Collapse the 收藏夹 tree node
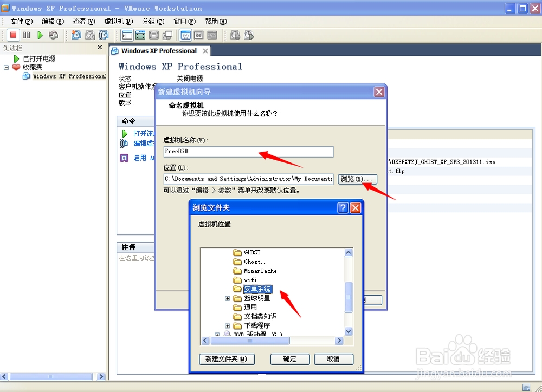Image resolution: width=542 pixels, height=392 pixels. click(6, 67)
